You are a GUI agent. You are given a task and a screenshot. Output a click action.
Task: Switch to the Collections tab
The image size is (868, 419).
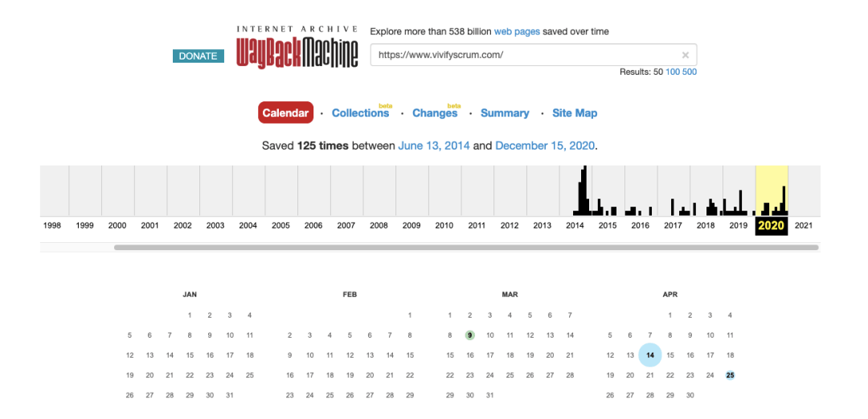coord(360,113)
